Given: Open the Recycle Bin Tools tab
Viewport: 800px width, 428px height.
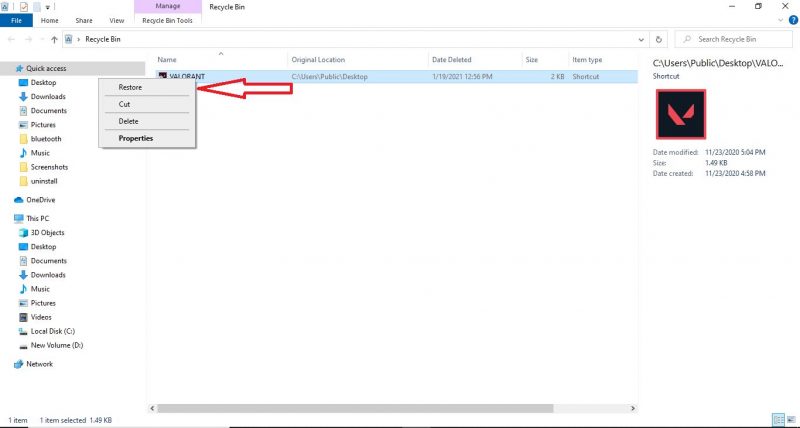Looking at the screenshot, I should [168, 20].
